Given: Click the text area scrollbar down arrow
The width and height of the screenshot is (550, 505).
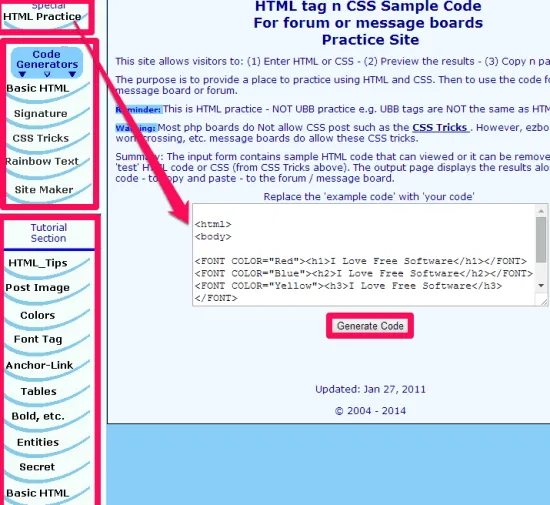Looking at the screenshot, I should (541, 286).
